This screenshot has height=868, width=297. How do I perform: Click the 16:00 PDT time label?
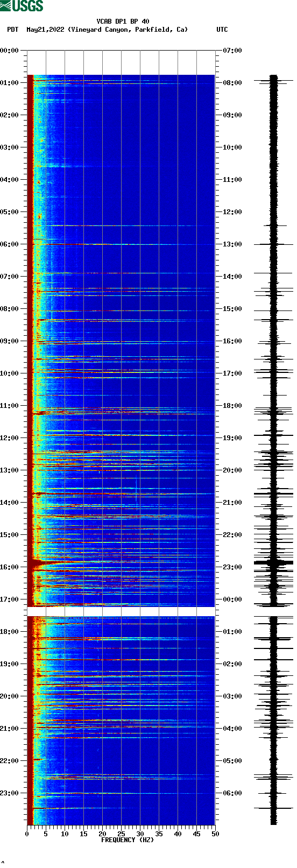click(9, 567)
